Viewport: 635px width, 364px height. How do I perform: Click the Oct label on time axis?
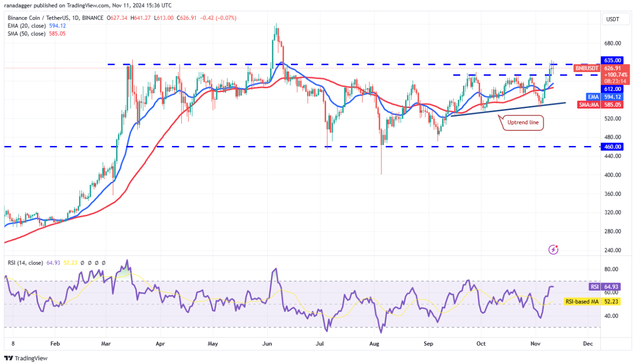click(x=481, y=343)
